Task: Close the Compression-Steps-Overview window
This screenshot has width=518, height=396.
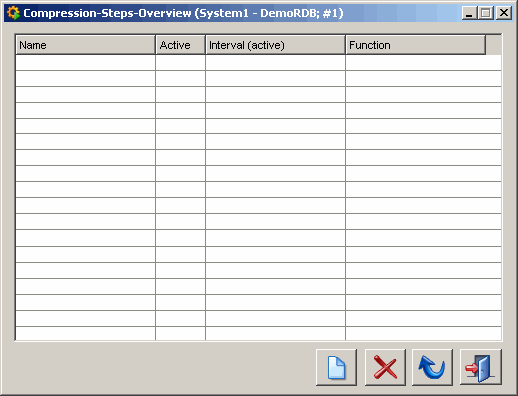Action: (504, 13)
